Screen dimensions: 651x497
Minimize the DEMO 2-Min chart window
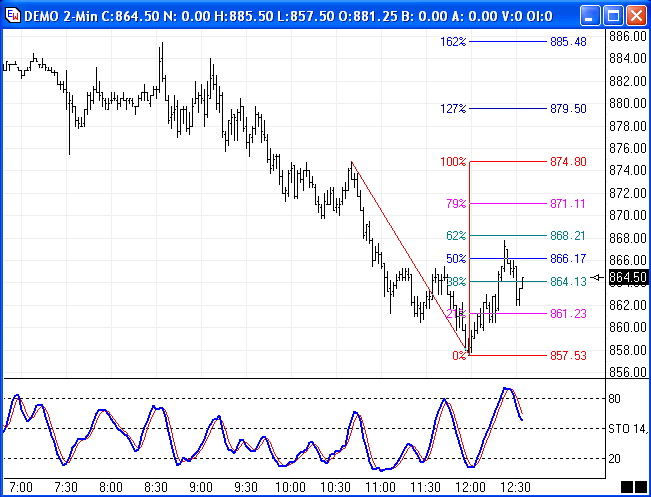[590, 15]
